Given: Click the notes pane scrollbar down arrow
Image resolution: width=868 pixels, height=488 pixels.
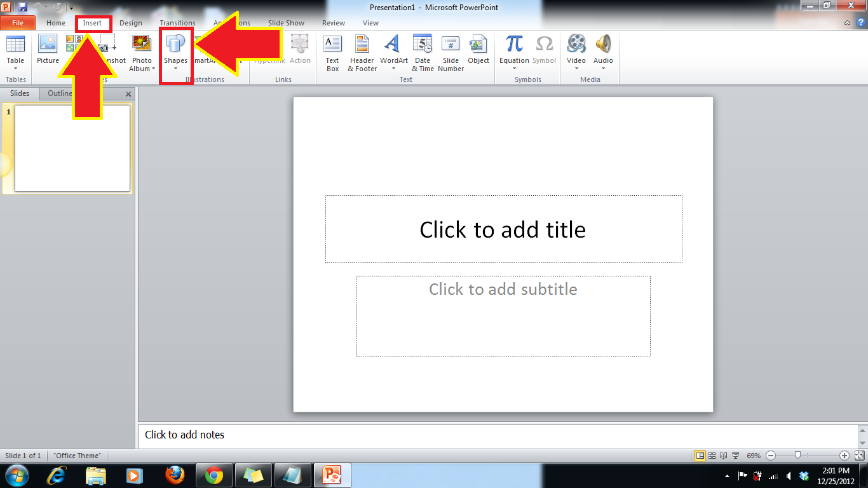Looking at the screenshot, I should coord(863,443).
